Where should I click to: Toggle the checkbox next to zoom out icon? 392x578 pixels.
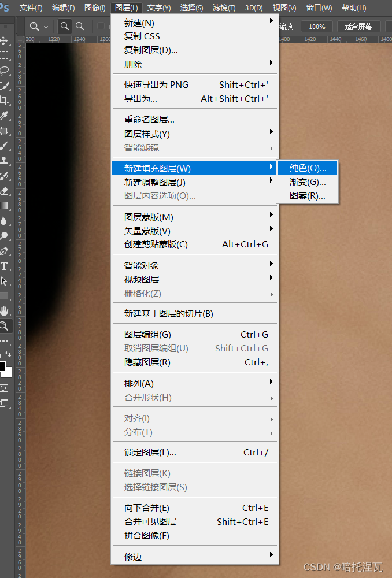click(x=101, y=26)
